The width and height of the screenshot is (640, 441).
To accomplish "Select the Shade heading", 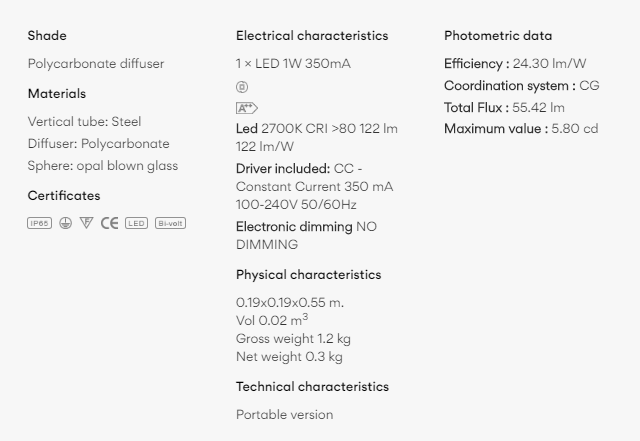I will [x=47, y=36].
